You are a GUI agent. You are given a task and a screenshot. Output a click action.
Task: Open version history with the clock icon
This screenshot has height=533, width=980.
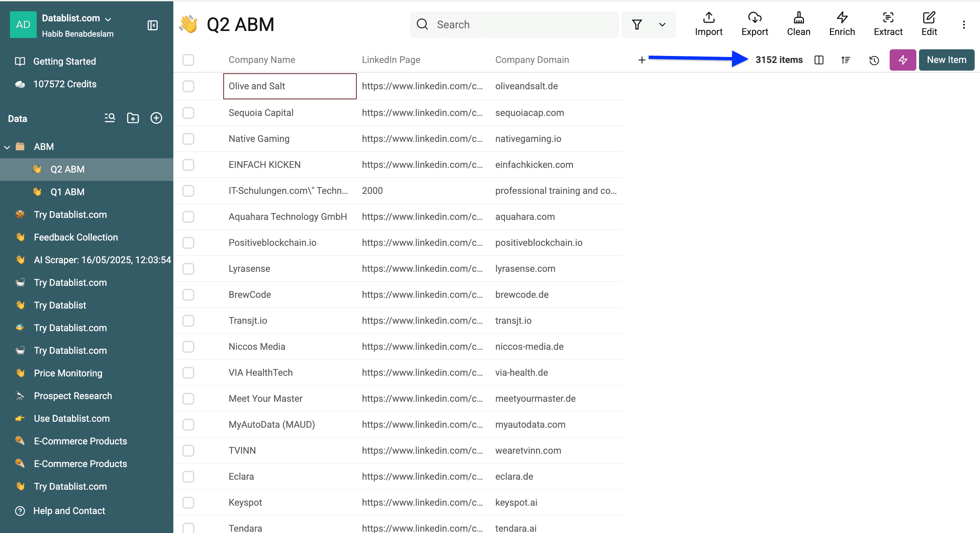pos(874,60)
